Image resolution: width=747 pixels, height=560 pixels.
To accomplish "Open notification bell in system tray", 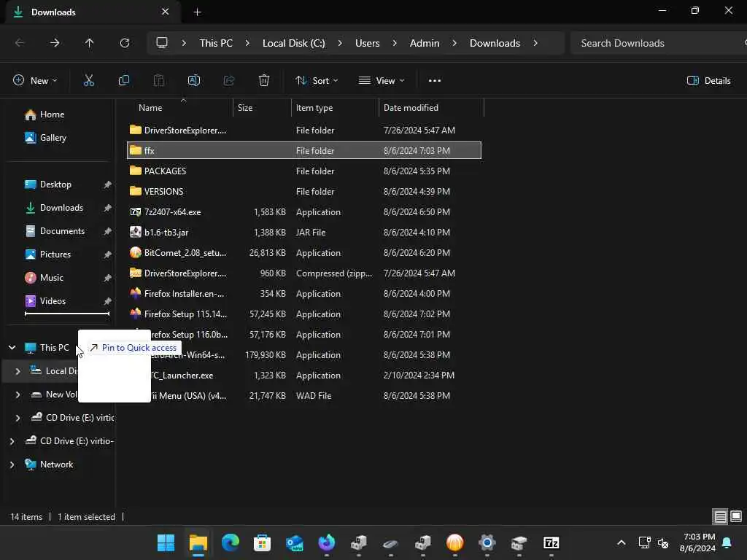I will 727,542.
